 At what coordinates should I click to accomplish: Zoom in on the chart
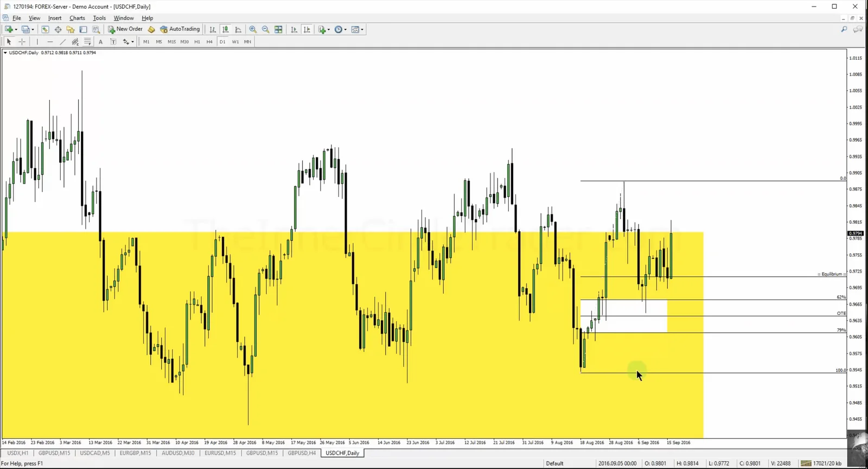click(253, 29)
